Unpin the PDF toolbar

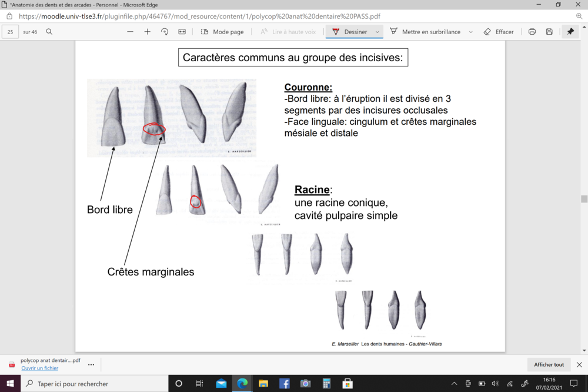pyautogui.click(x=570, y=32)
